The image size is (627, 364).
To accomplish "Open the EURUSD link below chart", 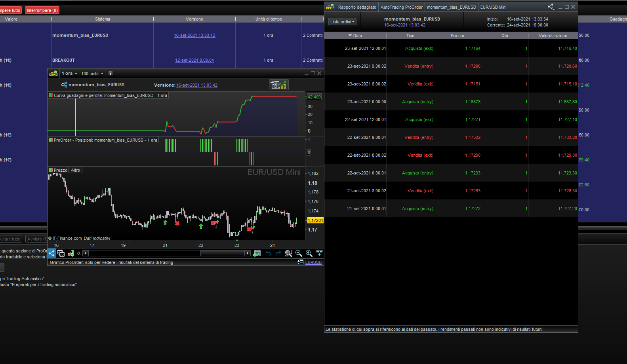I will tap(313, 262).
